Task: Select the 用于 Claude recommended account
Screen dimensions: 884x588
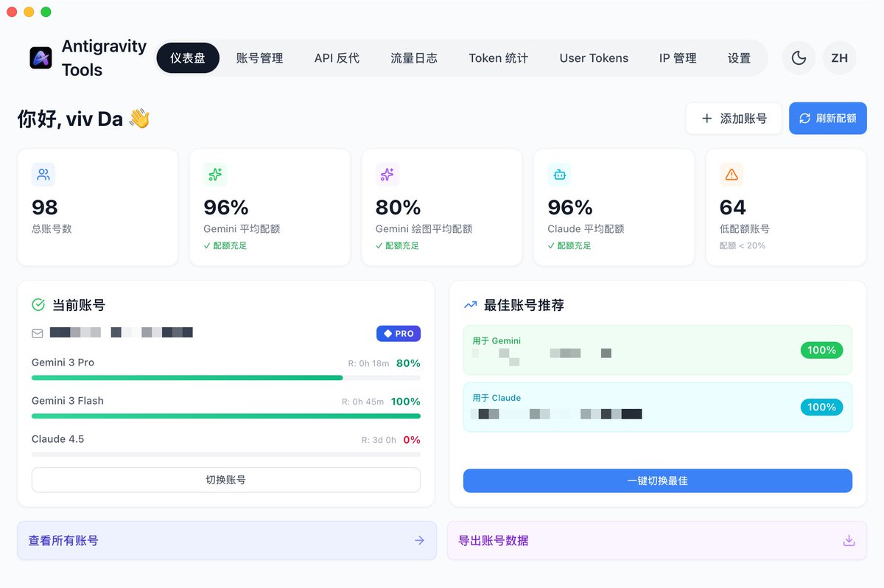Action: tap(658, 407)
